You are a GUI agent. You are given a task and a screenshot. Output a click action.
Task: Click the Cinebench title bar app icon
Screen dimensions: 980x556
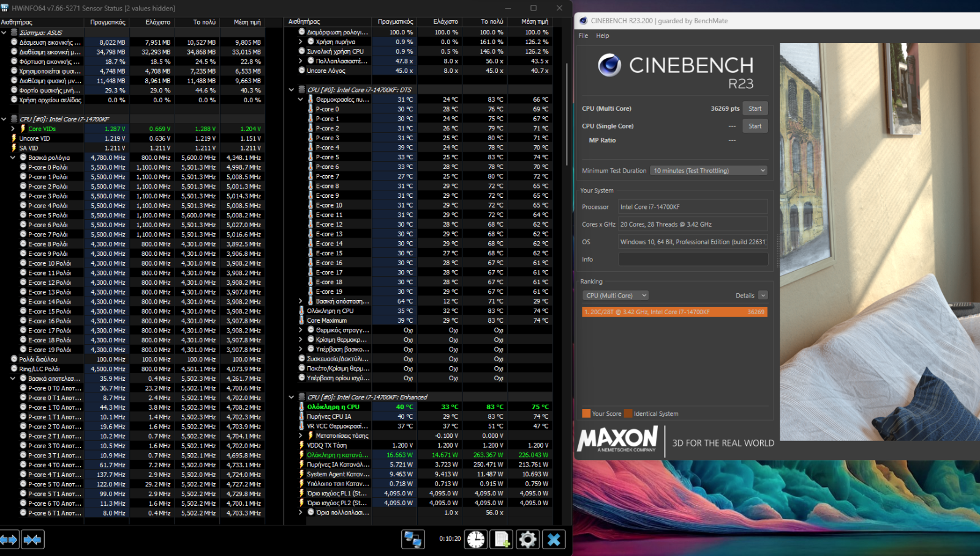582,21
